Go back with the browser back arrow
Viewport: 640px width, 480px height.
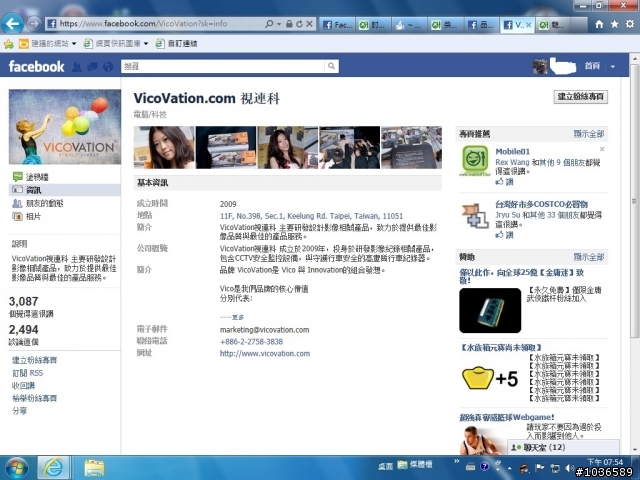[x=12, y=24]
